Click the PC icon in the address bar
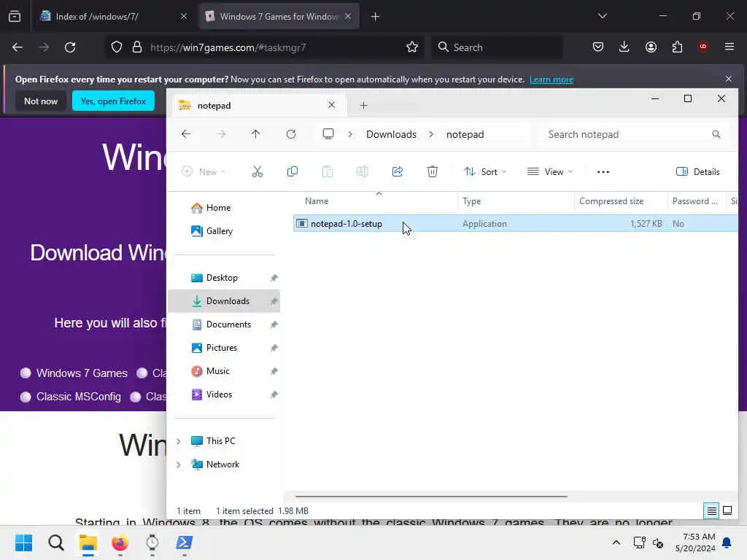 (x=328, y=134)
